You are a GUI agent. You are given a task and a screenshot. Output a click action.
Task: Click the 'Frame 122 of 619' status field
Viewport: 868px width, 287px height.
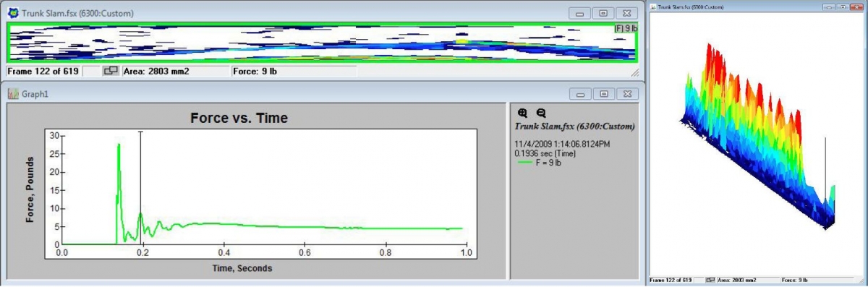[44, 71]
